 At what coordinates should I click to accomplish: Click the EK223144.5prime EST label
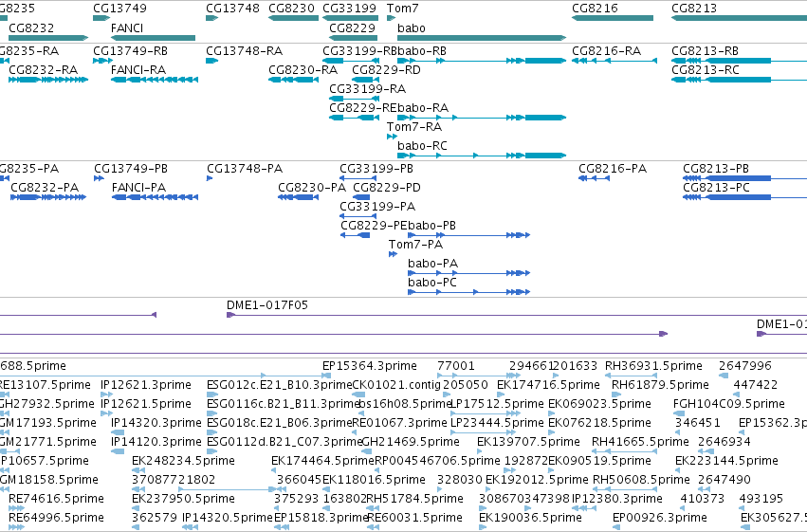[726, 461]
